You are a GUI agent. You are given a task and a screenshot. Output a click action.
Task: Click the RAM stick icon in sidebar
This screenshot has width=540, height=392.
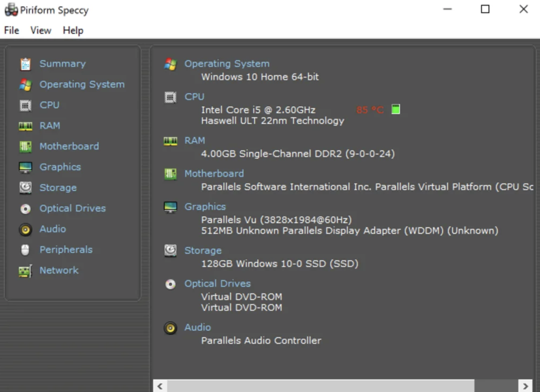25,126
